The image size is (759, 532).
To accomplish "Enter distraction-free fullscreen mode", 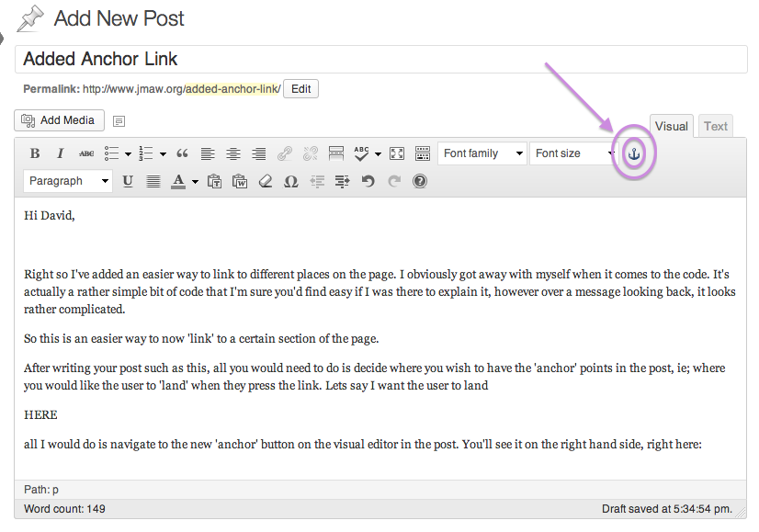I will pyautogui.click(x=397, y=154).
